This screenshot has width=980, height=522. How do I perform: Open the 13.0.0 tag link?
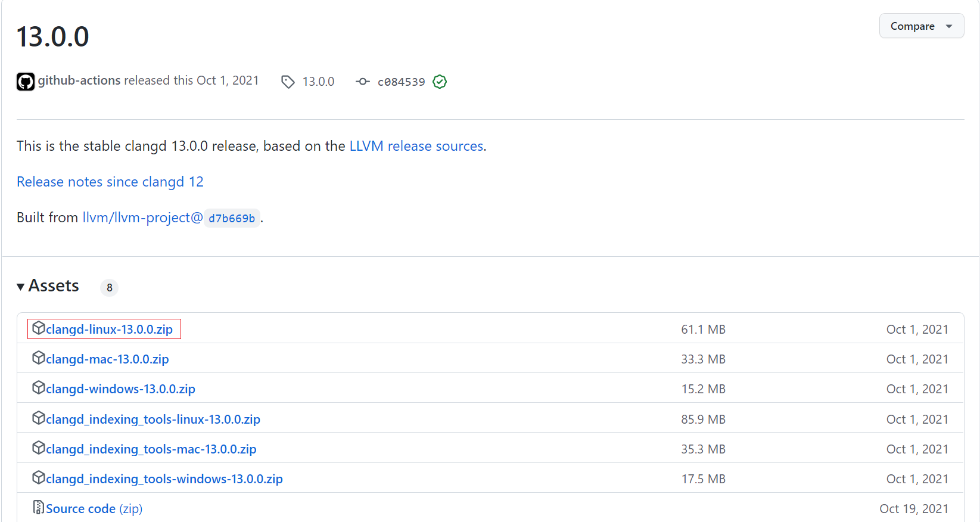coord(318,82)
